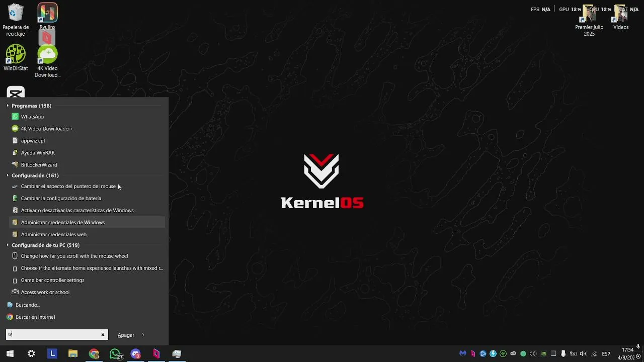Viewport: 644px width, 362px height.
Task: Select Premier julio 2025 desktop folder
Action: tap(589, 21)
